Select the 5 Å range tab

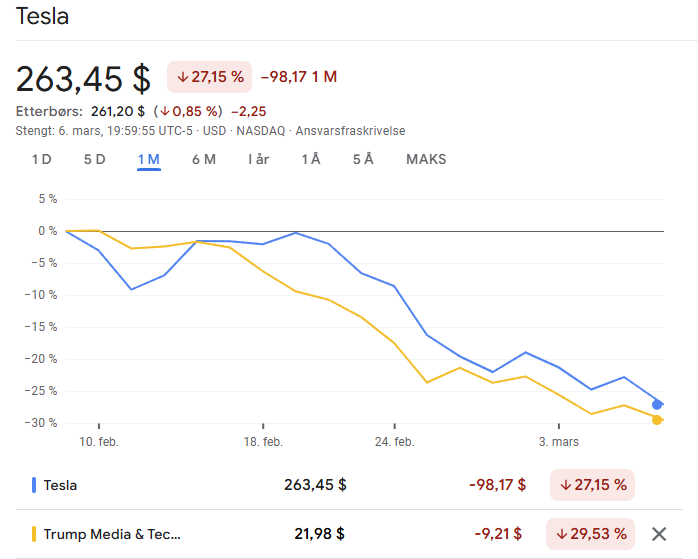[363, 159]
